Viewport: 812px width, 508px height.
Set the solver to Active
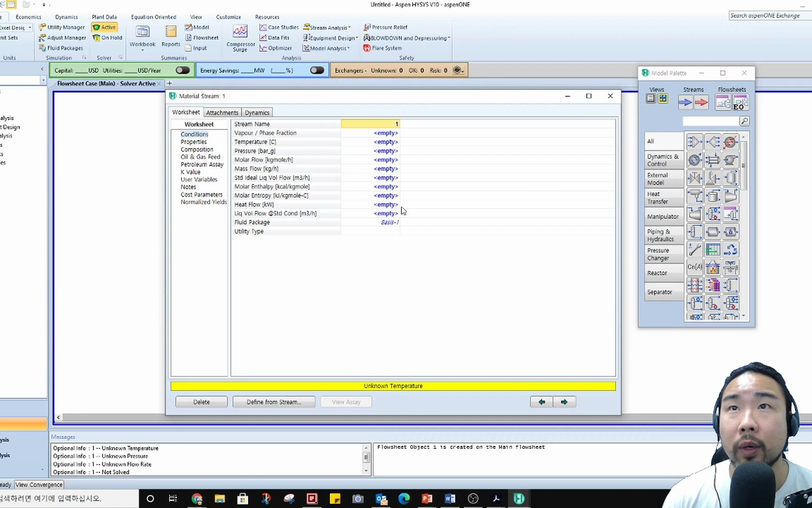[x=104, y=27]
